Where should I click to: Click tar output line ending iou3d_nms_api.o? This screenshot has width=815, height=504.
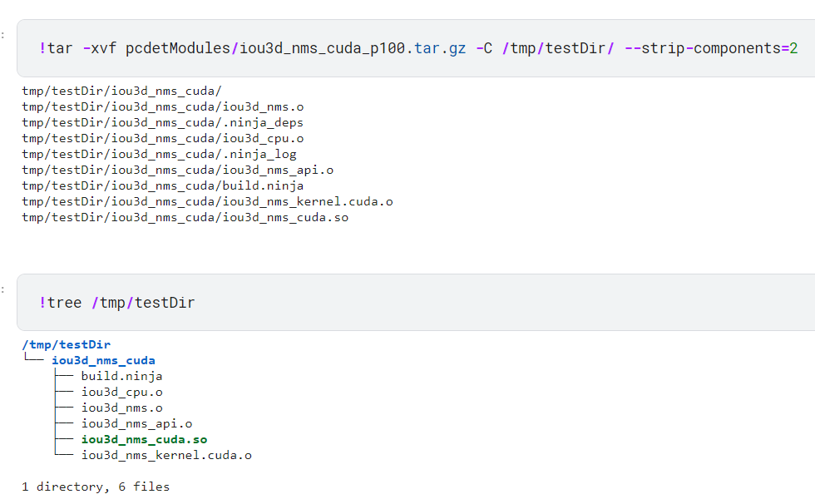[178, 170]
